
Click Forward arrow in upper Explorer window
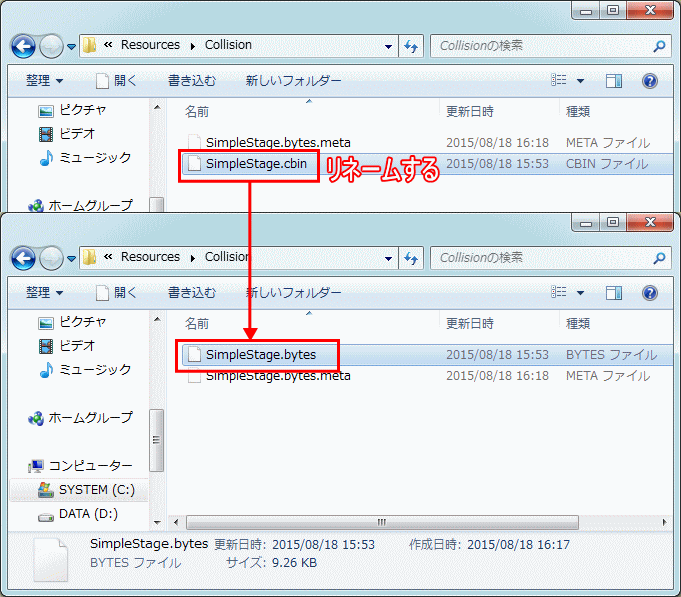tap(51, 46)
